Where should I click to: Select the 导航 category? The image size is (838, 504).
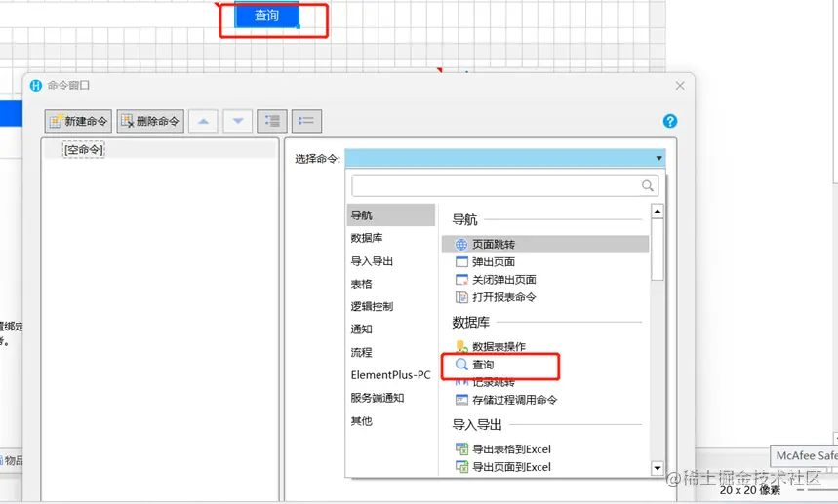390,215
